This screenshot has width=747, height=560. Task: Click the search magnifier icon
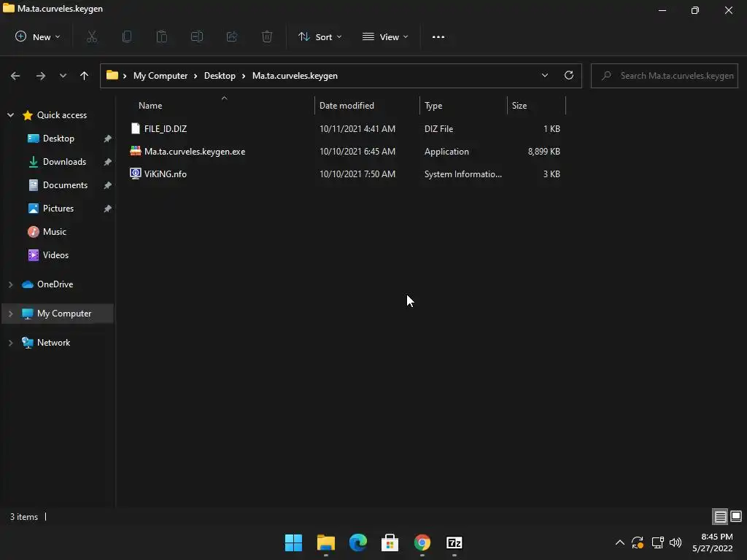606,76
